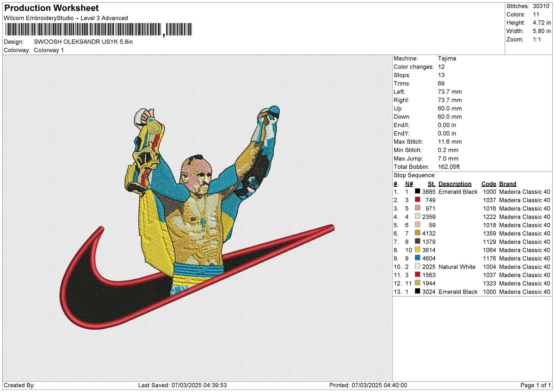Click the red swatch in the 1563-stitch row

417,275
